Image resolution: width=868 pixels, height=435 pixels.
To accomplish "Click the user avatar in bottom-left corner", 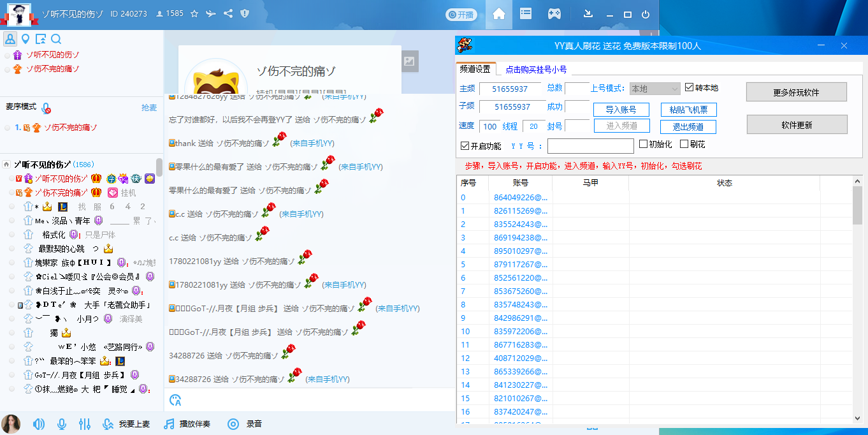I will (11, 424).
